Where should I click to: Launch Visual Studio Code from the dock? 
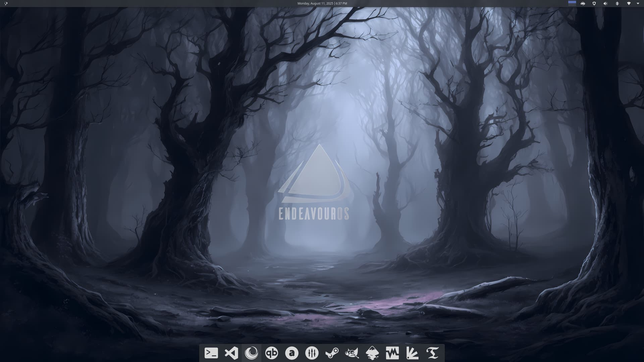231,353
